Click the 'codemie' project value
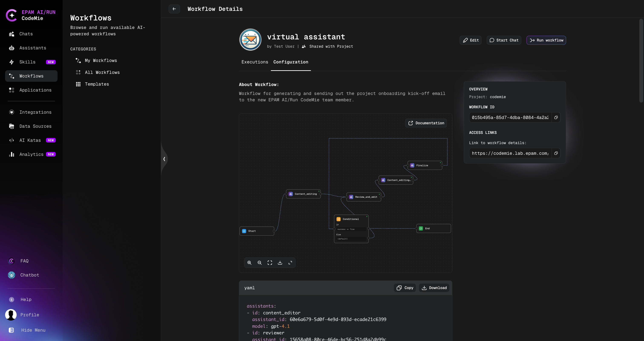 click(x=498, y=97)
